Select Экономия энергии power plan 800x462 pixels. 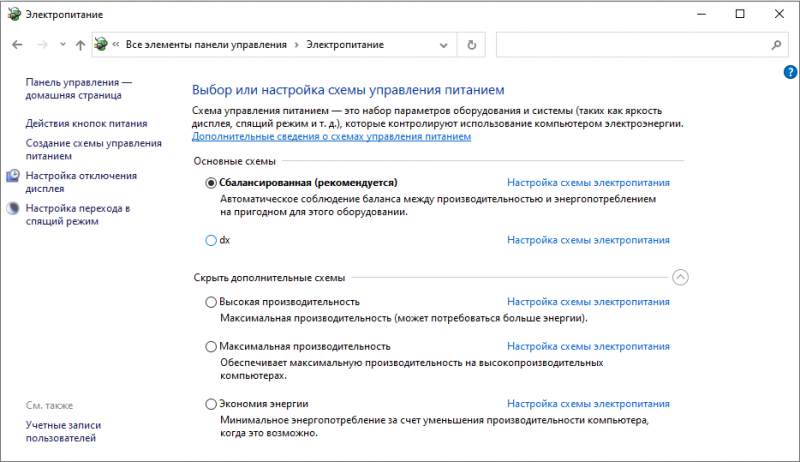(x=211, y=404)
